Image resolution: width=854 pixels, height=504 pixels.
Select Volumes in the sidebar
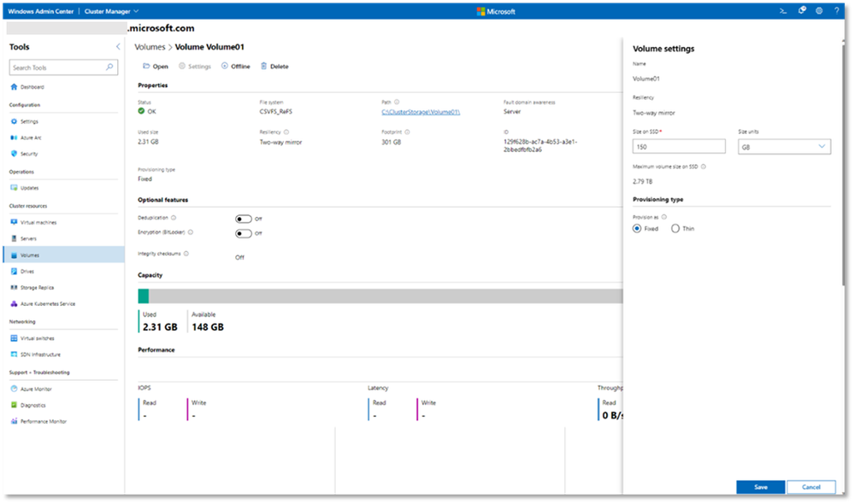click(x=63, y=255)
